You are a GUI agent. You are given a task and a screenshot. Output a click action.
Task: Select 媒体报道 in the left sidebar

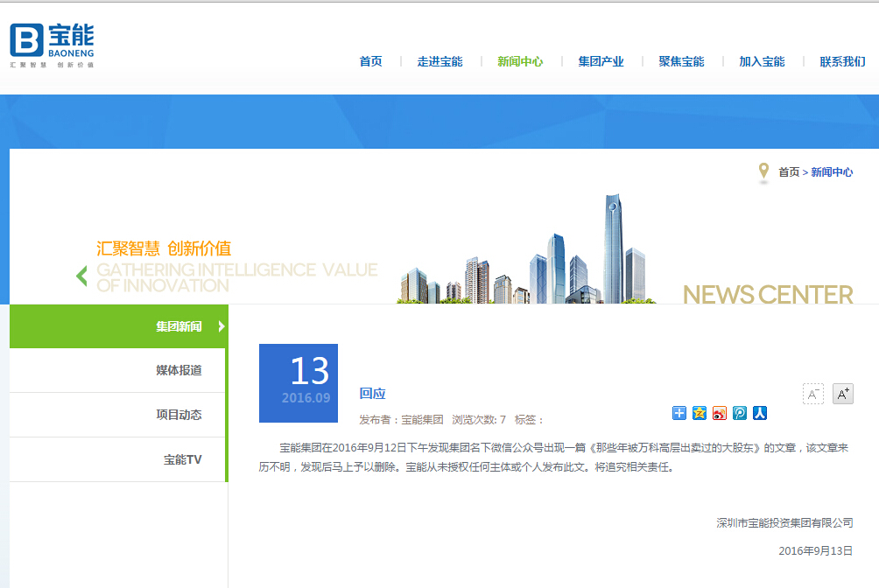pyautogui.click(x=179, y=370)
